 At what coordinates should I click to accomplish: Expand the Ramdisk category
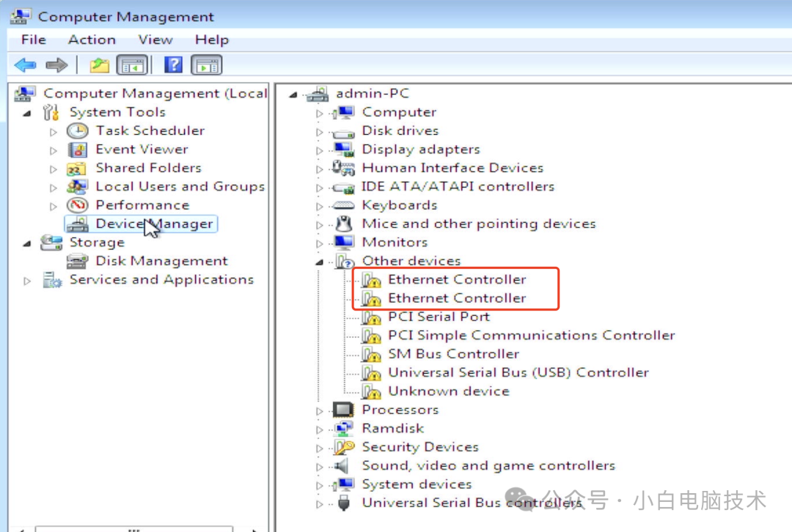click(319, 429)
